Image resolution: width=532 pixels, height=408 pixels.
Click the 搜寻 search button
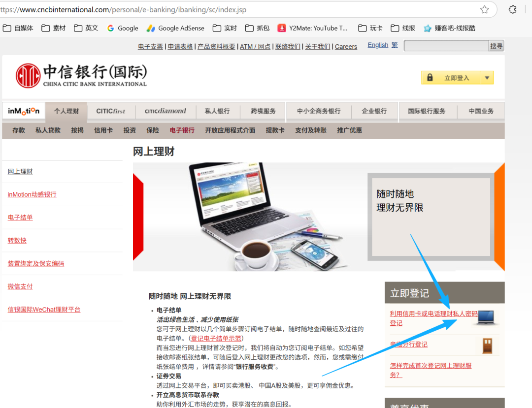(x=496, y=46)
